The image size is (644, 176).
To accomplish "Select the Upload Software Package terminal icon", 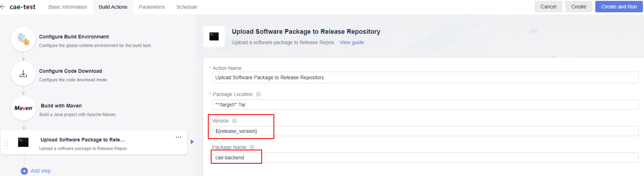I will tap(23, 142).
